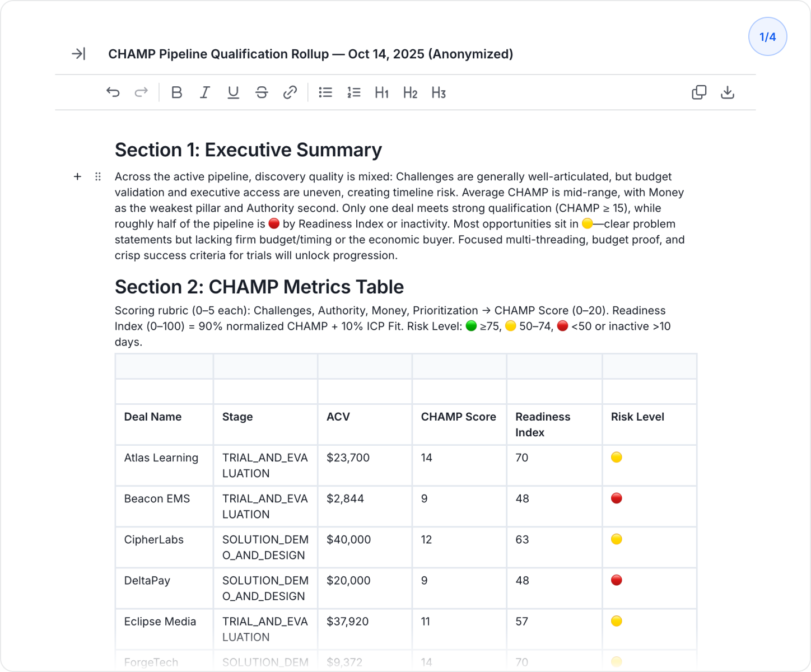This screenshot has height=672, width=811.
Task: Collapse the document panel with the arrow icon
Action: [x=78, y=54]
